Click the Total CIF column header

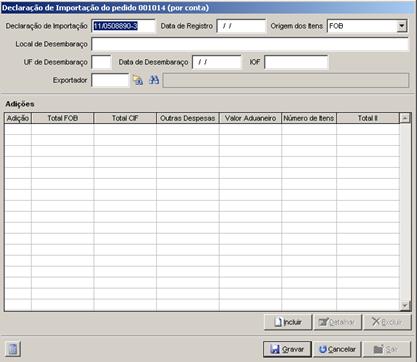click(x=125, y=118)
